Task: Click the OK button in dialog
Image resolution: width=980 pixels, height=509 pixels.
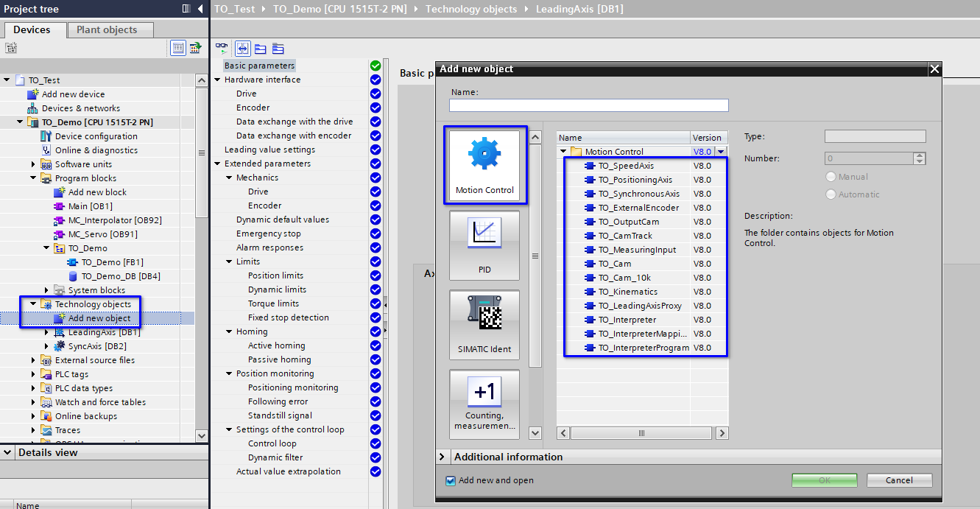Action: click(x=825, y=480)
